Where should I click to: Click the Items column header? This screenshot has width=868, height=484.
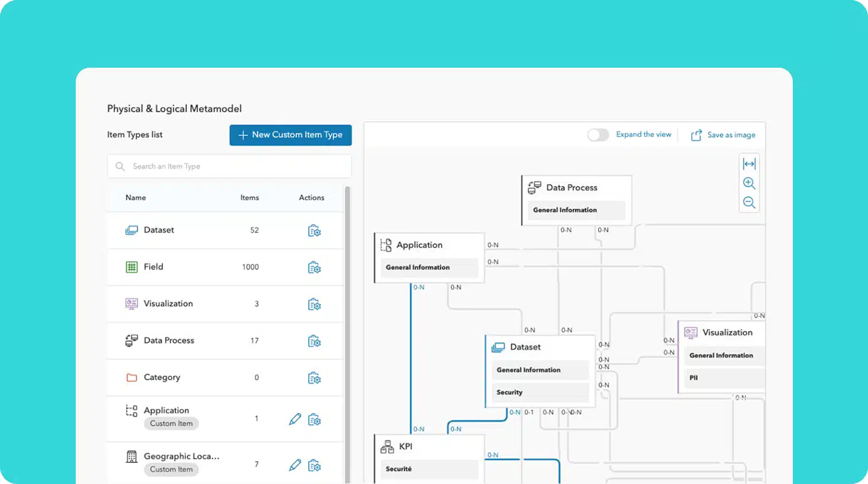coord(250,197)
